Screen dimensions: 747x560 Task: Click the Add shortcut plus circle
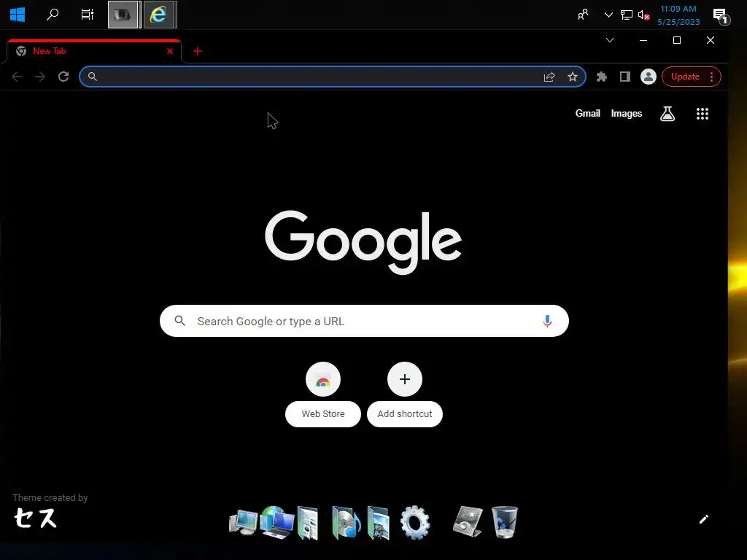[405, 379]
